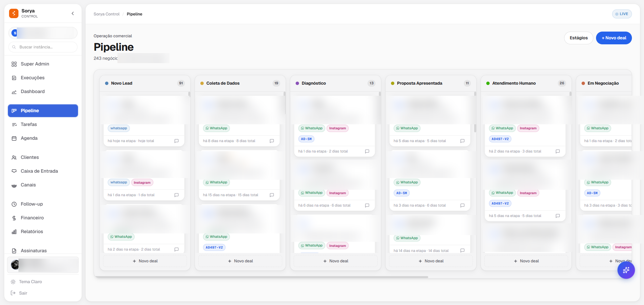This screenshot has height=305, width=644.
Task: Click the Dashboard chart icon
Action: pyautogui.click(x=14, y=92)
